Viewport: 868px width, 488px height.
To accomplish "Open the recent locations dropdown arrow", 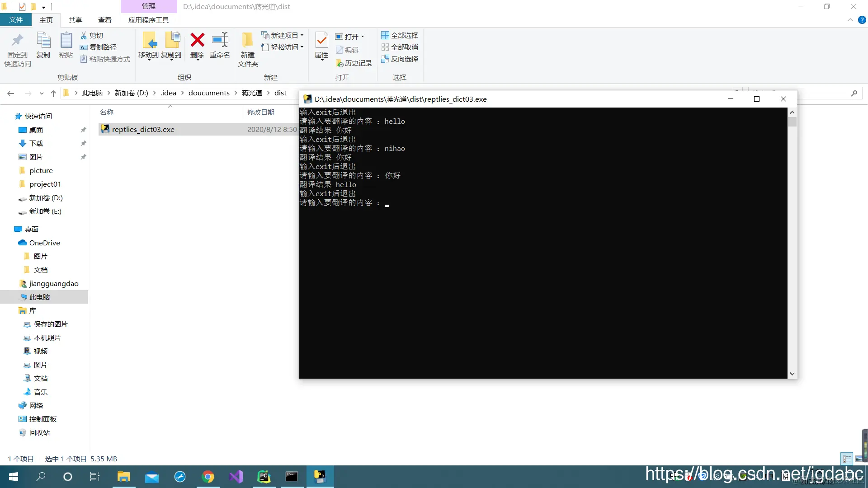I will [42, 94].
